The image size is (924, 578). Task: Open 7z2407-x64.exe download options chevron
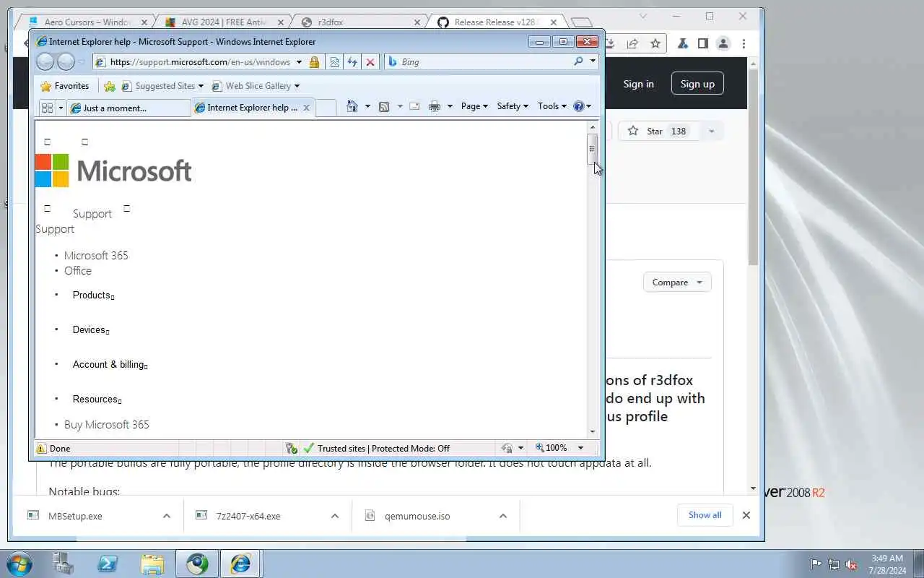tap(335, 516)
